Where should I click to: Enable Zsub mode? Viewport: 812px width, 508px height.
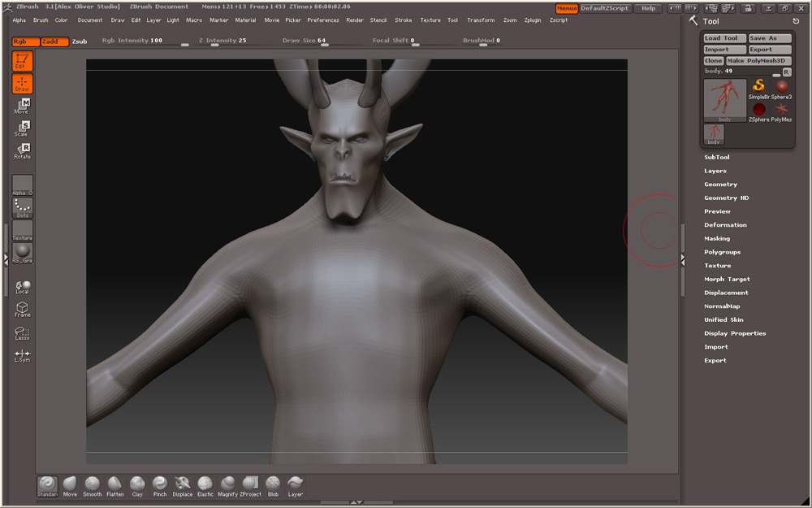(80, 41)
